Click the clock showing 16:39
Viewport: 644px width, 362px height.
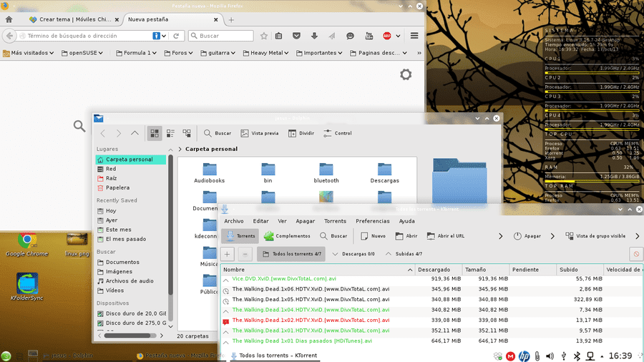620,356
